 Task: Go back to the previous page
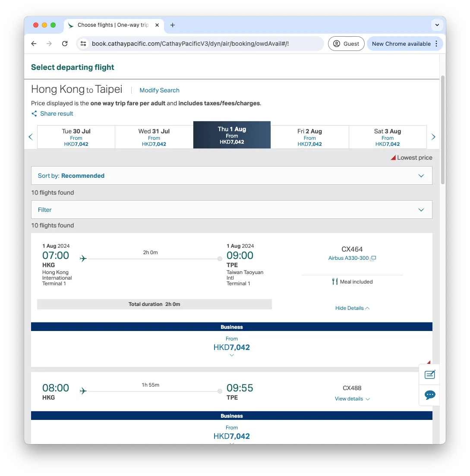[x=34, y=44]
